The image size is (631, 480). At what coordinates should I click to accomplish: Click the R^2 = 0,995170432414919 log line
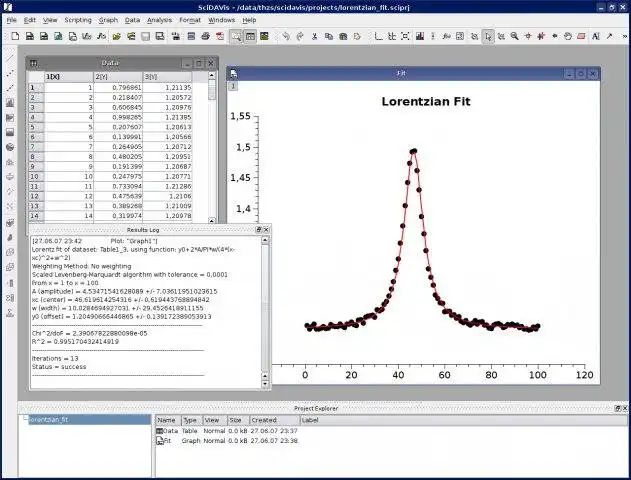75,342
